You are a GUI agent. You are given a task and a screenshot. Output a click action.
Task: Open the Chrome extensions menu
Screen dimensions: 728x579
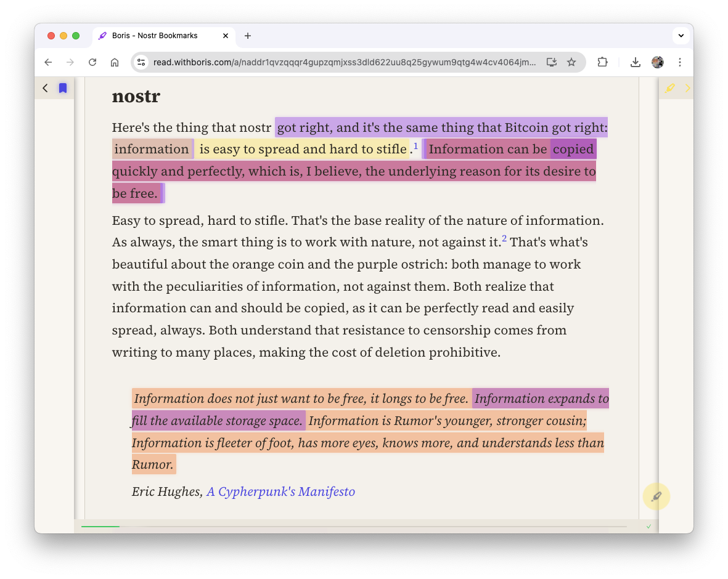602,62
